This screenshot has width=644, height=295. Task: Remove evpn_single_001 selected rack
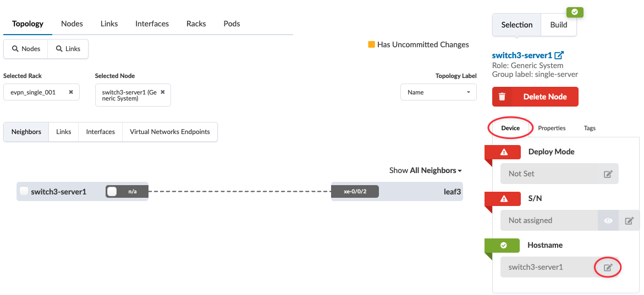coord(71,92)
